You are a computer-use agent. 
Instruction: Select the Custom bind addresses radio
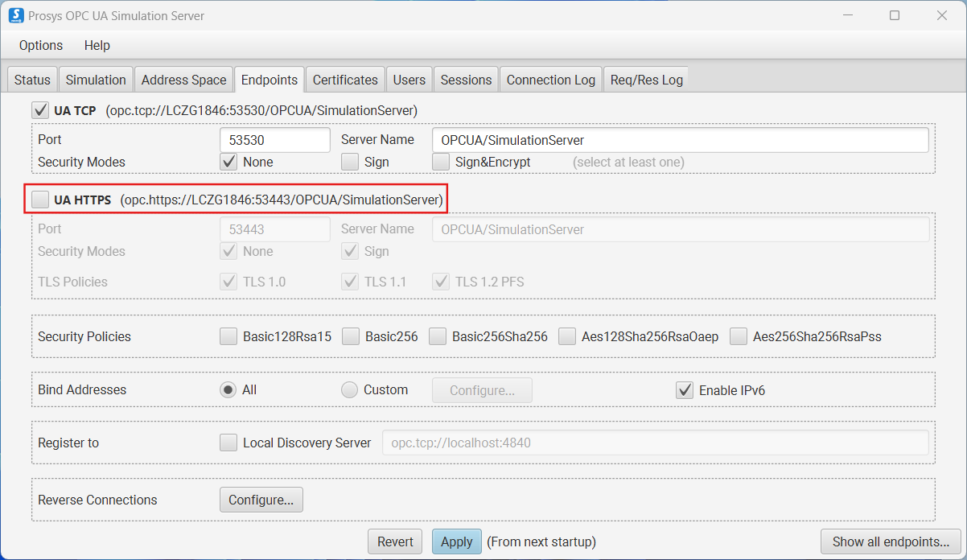click(349, 389)
